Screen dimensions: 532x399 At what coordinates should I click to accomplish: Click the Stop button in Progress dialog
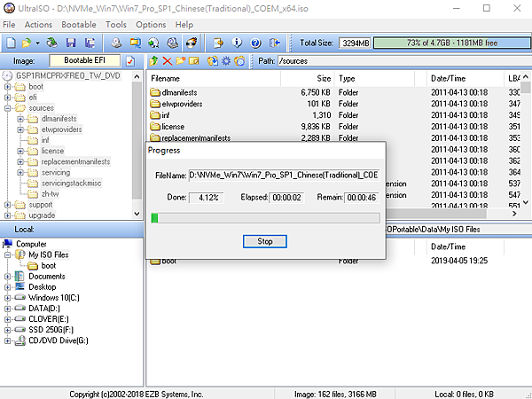click(x=265, y=241)
